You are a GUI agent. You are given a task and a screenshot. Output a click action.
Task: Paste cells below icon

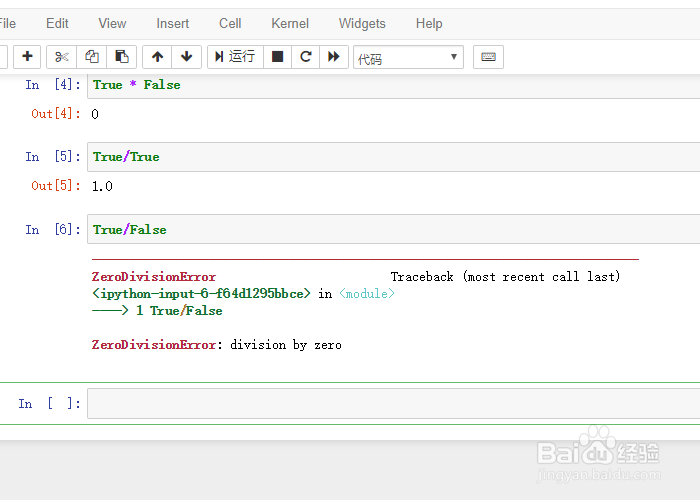121,57
